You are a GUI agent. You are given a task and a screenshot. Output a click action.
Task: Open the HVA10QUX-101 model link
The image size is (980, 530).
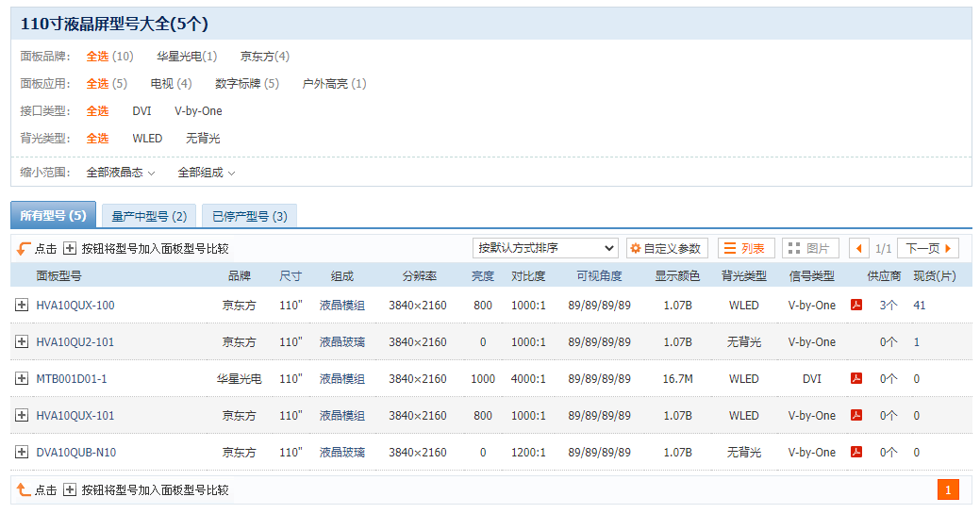pos(75,415)
